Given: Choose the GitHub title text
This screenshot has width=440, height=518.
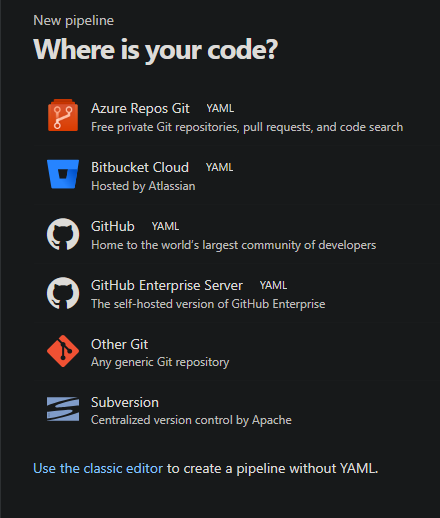Looking at the screenshot, I should pos(113,226).
